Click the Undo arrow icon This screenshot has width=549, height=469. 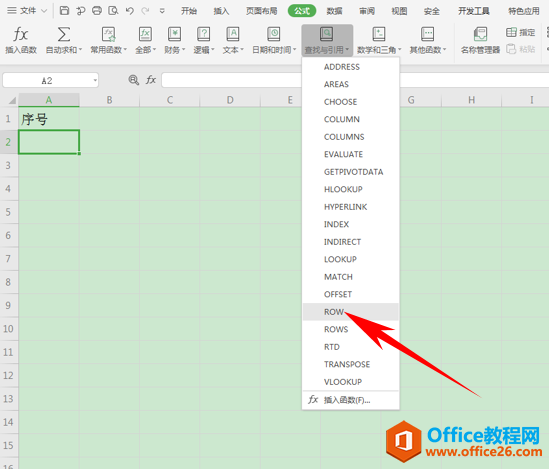point(130,11)
